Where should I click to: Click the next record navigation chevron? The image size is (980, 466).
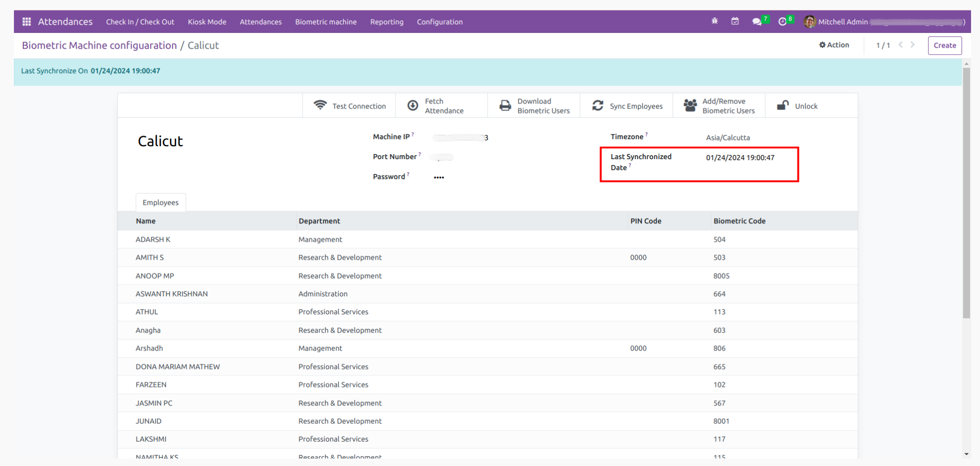912,45
